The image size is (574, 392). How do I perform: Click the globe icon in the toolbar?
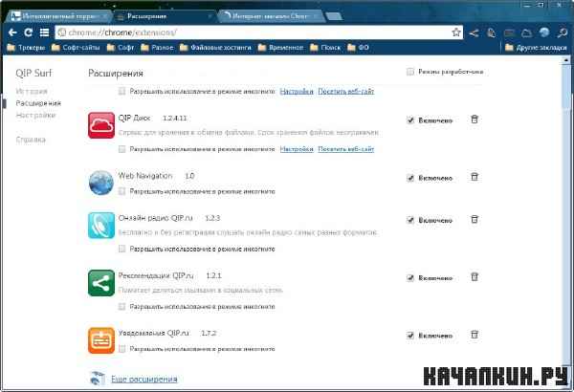tap(544, 33)
